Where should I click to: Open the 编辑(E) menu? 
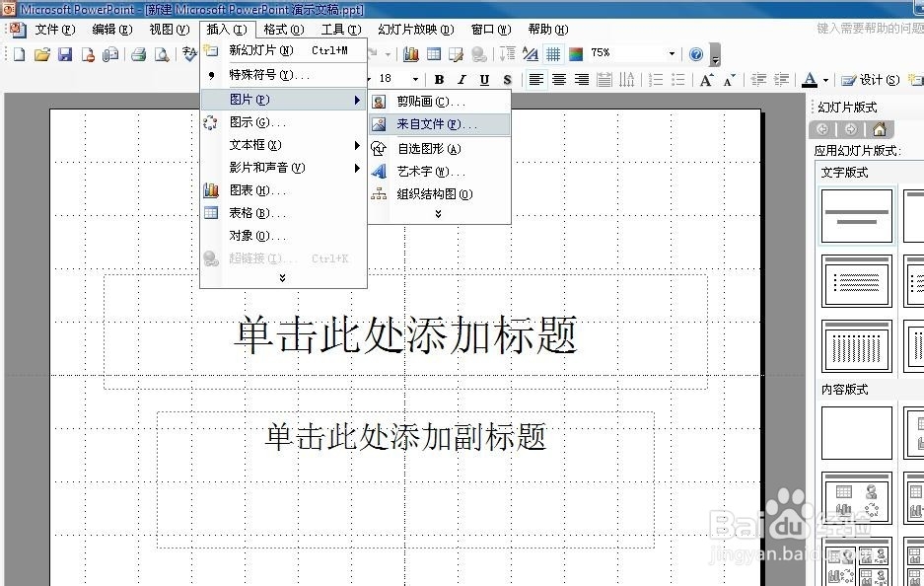coord(112,30)
